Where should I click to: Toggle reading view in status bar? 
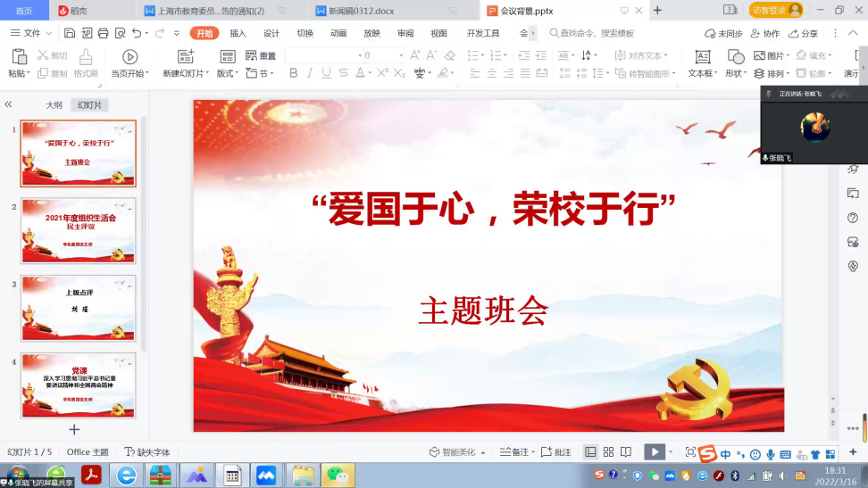(626, 452)
